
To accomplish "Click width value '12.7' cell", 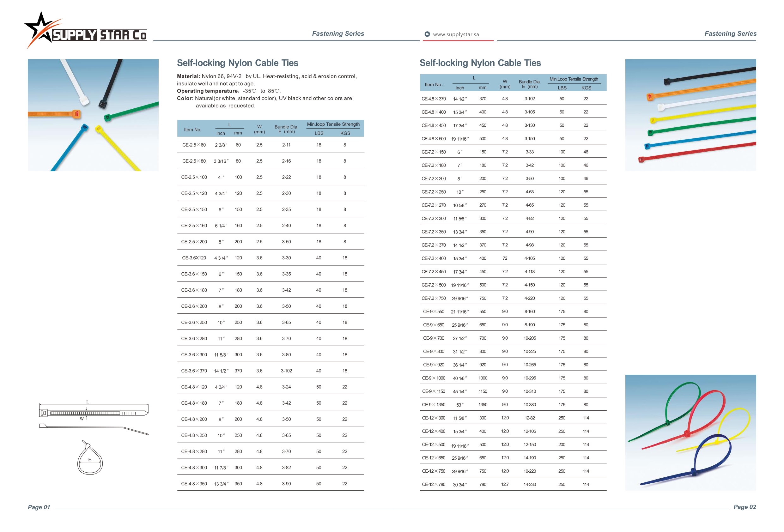I will click(x=505, y=485).
